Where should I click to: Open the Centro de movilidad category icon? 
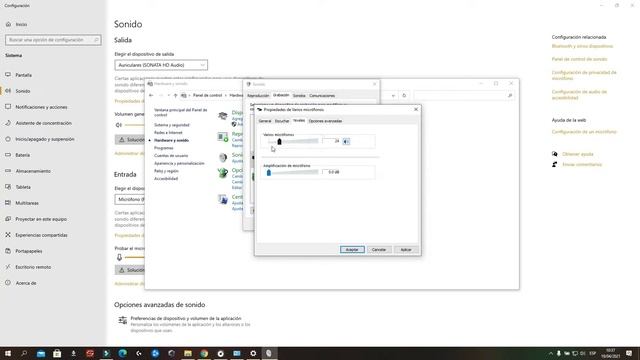pos(223,199)
